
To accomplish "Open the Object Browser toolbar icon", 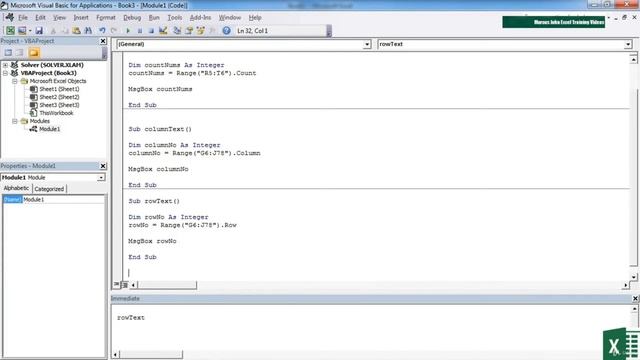I will click(201, 31).
